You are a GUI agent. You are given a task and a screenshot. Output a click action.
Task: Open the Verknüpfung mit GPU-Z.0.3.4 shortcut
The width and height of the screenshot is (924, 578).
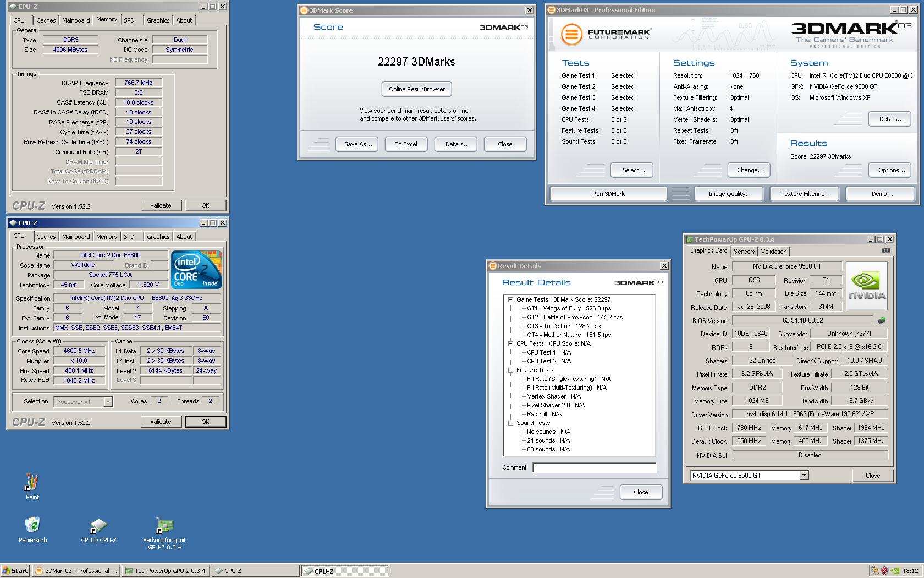[x=164, y=525]
